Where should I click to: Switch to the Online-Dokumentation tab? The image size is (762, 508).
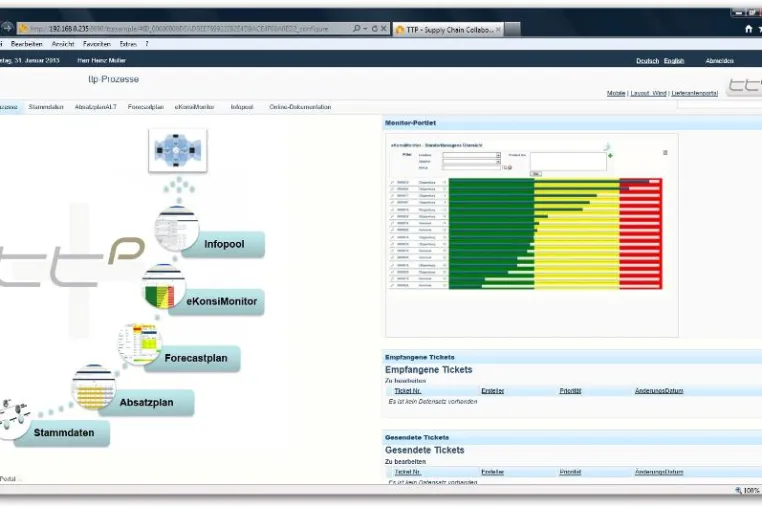click(300, 107)
